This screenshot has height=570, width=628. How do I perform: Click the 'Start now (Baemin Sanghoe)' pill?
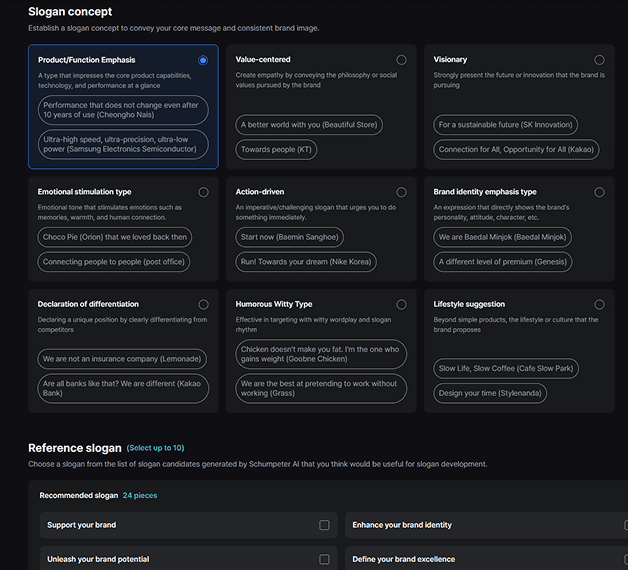click(290, 237)
